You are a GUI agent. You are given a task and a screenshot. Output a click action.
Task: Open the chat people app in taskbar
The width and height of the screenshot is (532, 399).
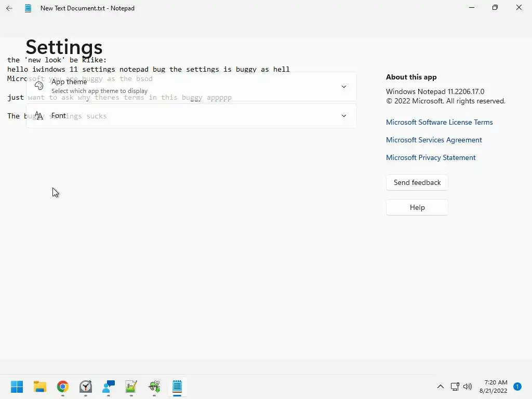coord(109,387)
